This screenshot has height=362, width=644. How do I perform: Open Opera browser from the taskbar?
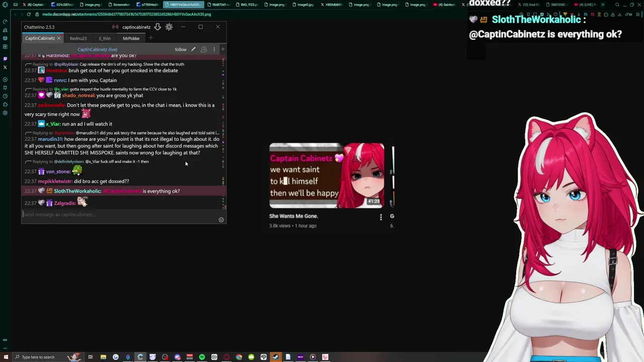click(x=226, y=357)
